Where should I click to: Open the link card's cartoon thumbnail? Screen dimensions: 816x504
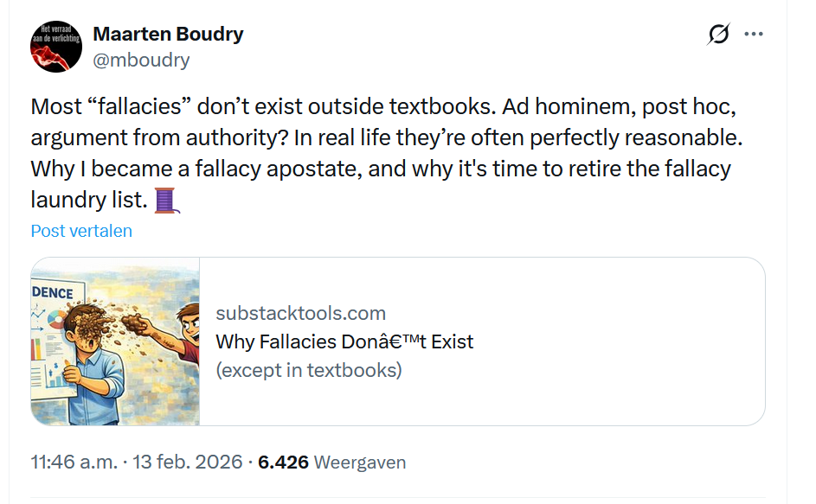[x=115, y=341]
